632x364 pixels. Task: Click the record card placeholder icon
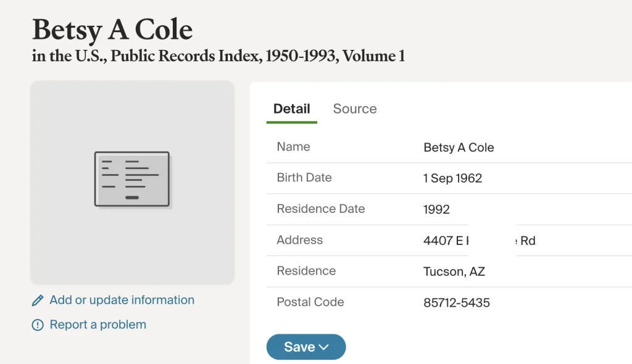pyautogui.click(x=132, y=179)
